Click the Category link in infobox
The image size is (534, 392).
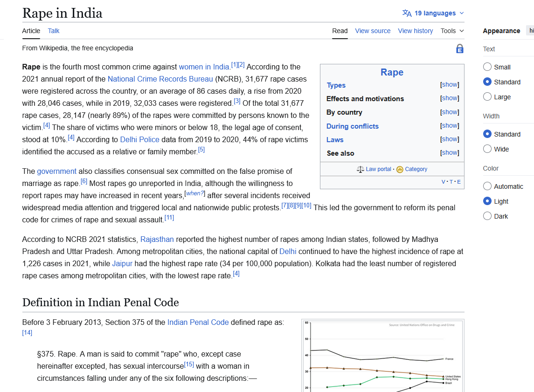pos(416,169)
